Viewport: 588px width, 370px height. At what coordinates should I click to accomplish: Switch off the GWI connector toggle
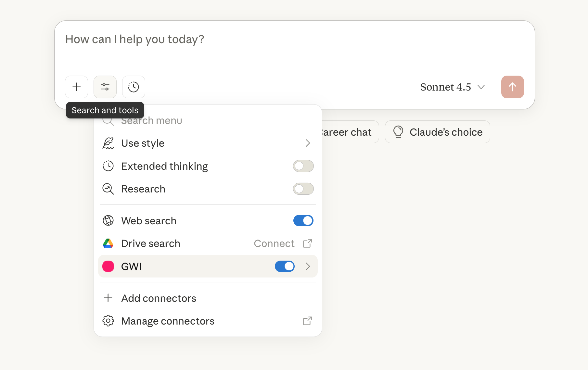pos(285,266)
